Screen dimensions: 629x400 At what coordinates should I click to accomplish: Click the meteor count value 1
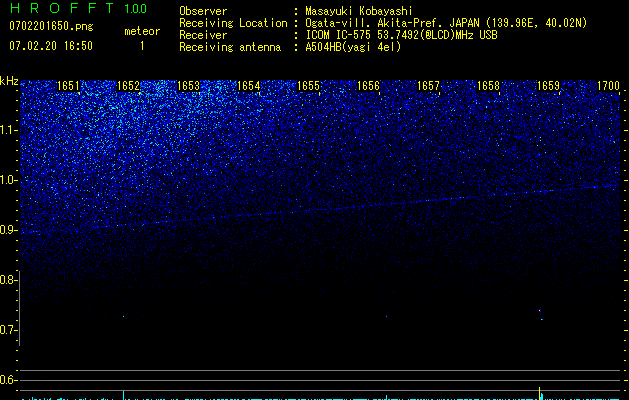point(142,46)
